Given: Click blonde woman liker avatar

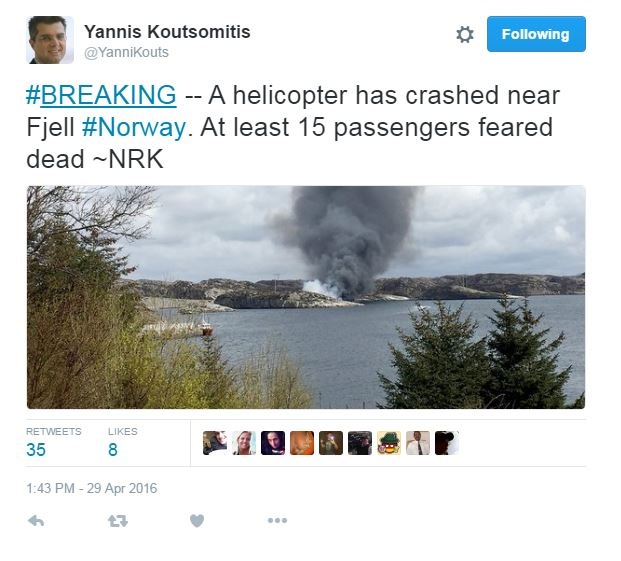Looking at the screenshot, I should click(x=244, y=443).
